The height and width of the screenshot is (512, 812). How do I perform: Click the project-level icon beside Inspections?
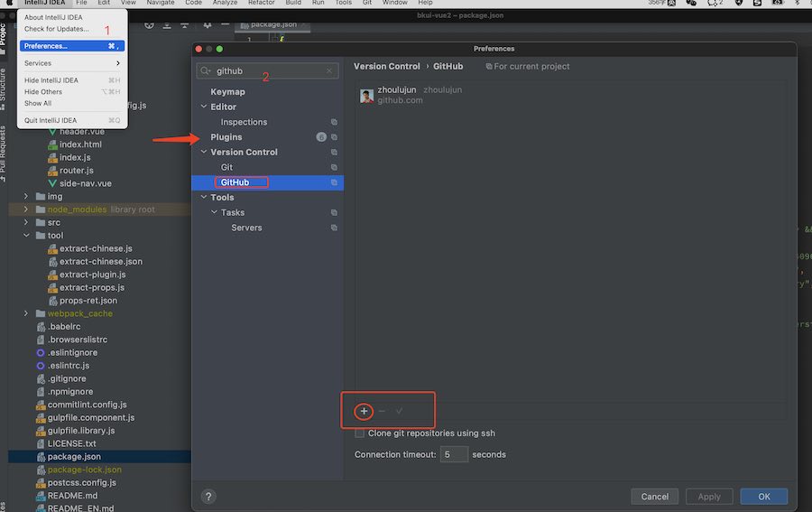pyautogui.click(x=334, y=122)
